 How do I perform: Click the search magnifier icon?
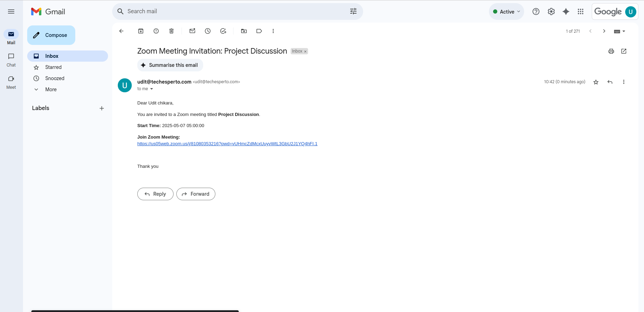[121, 11]
